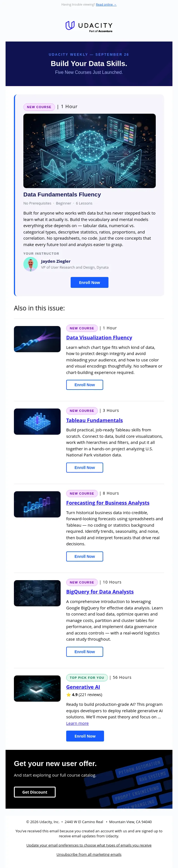Click the Get Discount button
Viewport: 178px width, 868px height.
(35, 792)
